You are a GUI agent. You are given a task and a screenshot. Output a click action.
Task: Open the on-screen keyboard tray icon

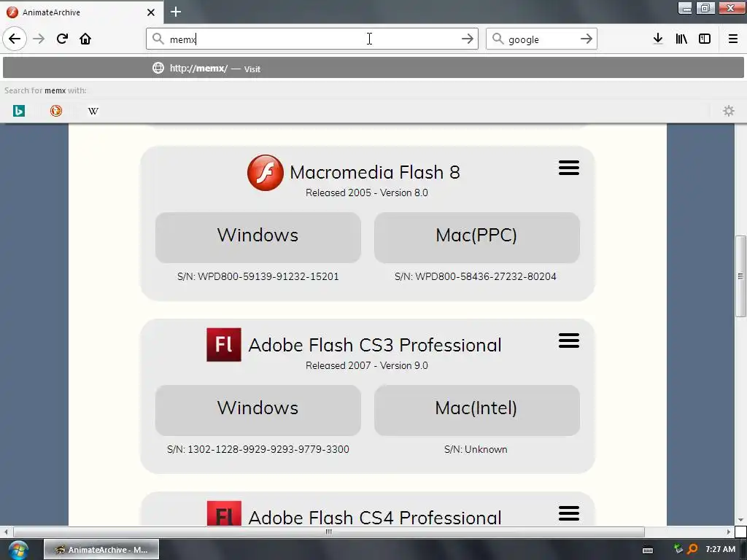click(648, 550)
